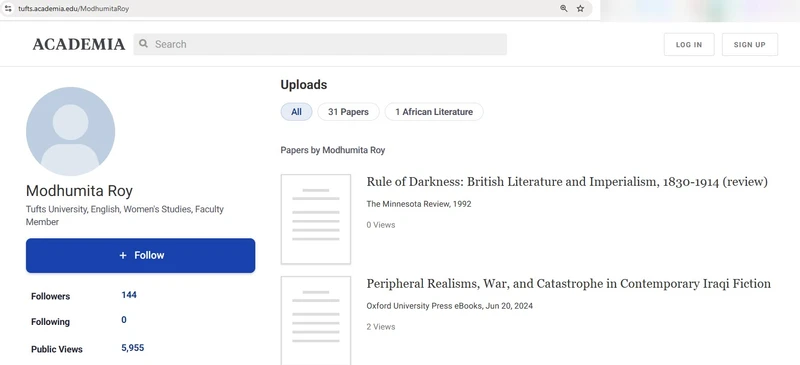800x365 pixels.
Task: Click 'The Minnesota Review, 1992' text
Action: pos(419,204)
